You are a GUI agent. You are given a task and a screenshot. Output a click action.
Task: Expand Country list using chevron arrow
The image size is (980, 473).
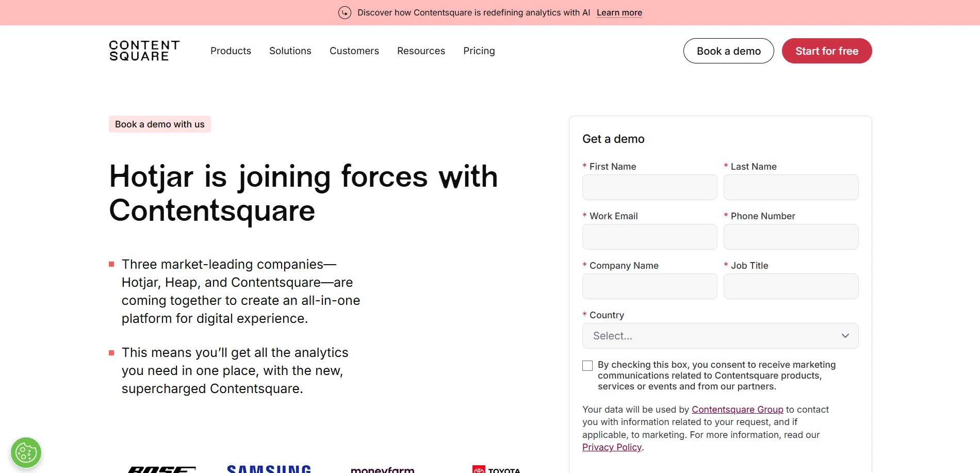pyautogui.click(x=845, y=336)
